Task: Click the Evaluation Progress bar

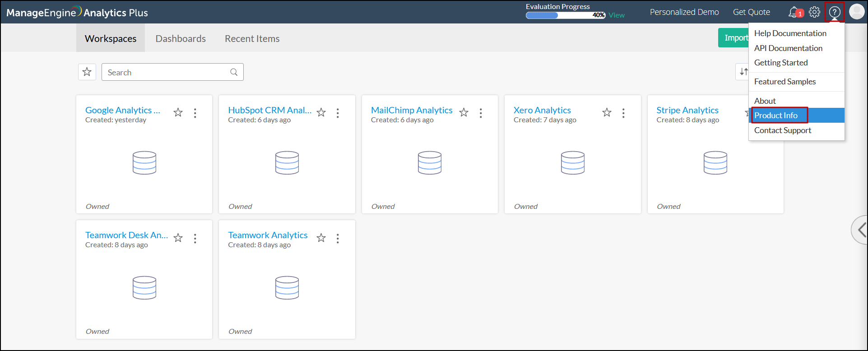Action: click(x=565, y=15)
